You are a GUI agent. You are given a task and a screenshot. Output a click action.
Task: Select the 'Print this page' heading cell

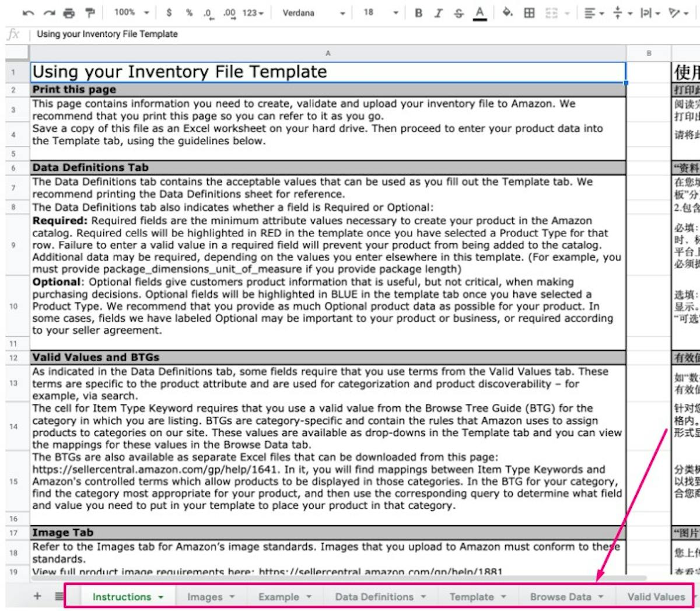[328, 90]
